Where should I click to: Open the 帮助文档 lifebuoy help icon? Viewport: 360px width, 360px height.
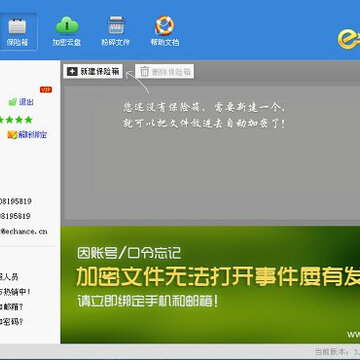click(x=165, y=25)
